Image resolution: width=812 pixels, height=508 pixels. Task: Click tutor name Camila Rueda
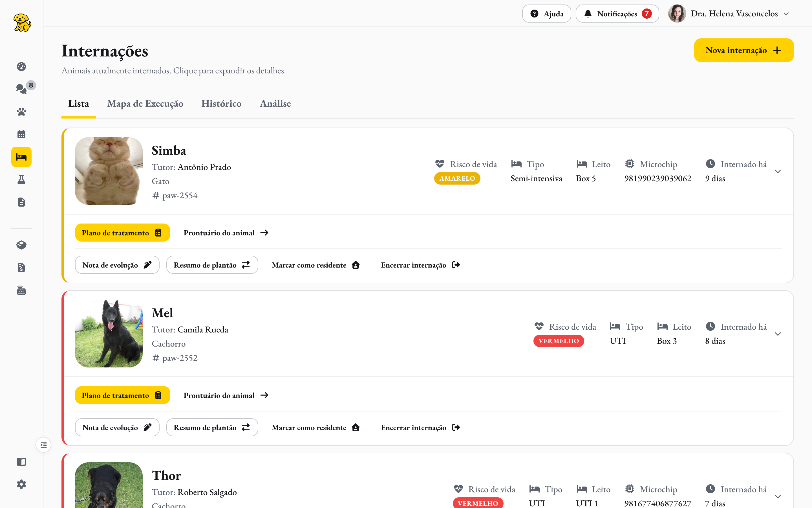[x=203, y=330]
